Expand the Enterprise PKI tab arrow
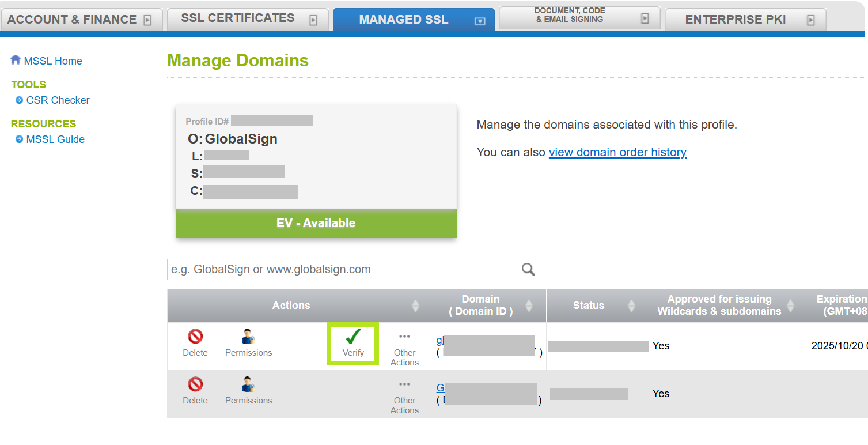This screenshot has height=445, width=868. [811, 20]
